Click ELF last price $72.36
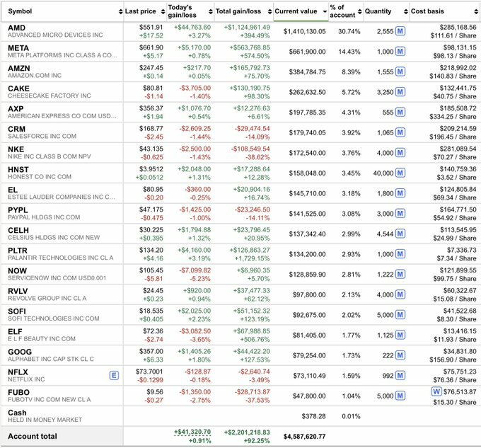This screenshot has height=448, width=481. point(153,331)
